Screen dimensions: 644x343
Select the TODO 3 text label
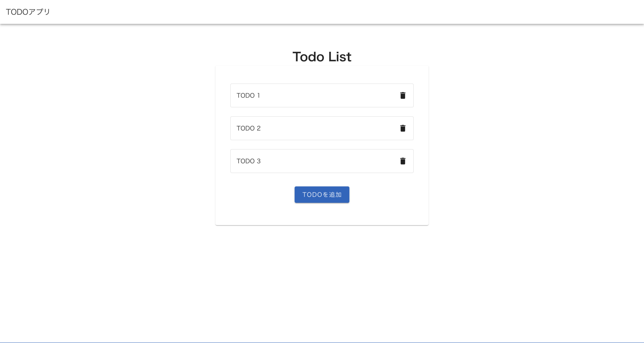tap(248, 161)
